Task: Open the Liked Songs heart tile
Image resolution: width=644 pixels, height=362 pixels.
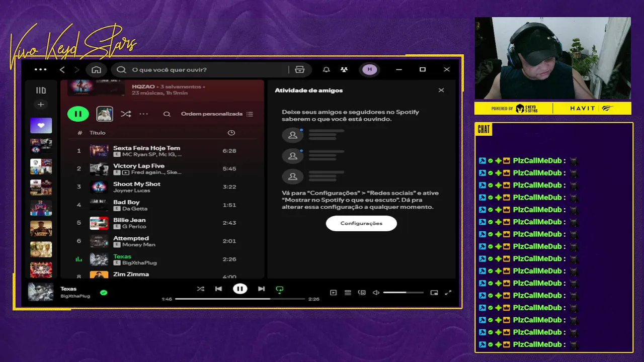Action: tap(41, 125)
